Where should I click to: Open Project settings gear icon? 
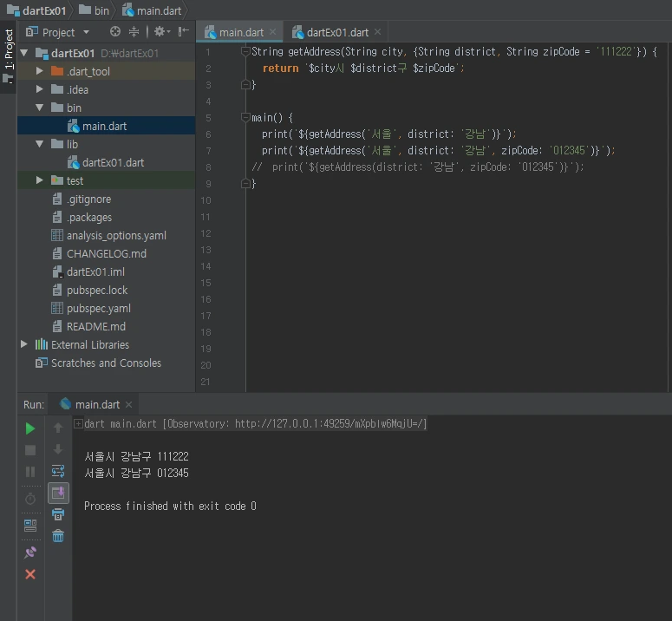click(161, 31)
